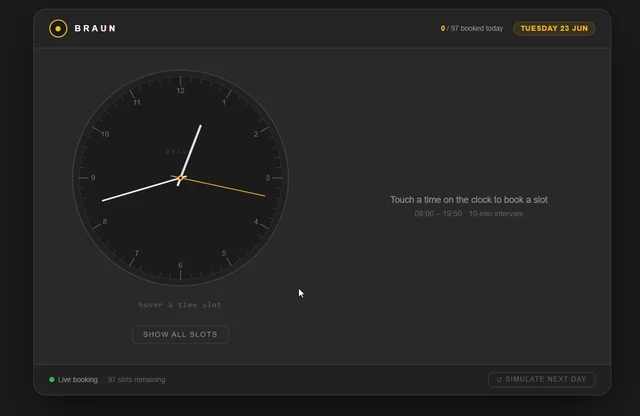
Task: Click the 'Live booking' status label
Action: [x=78, y=380]
